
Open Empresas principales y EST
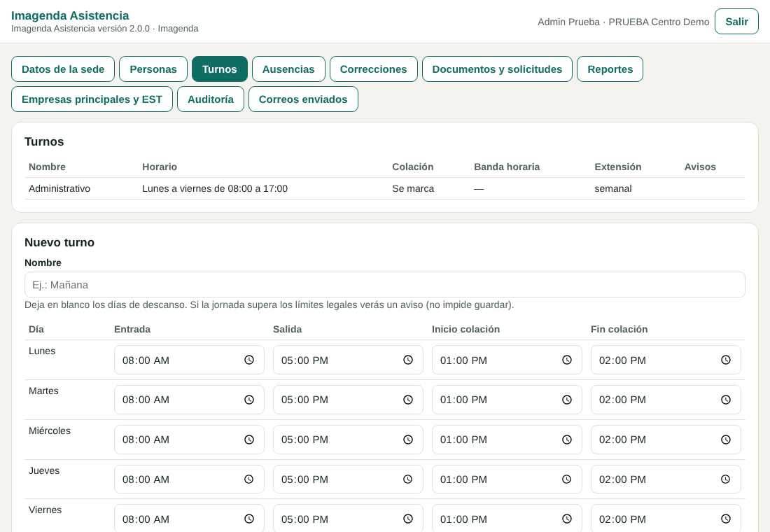(92, 99)
